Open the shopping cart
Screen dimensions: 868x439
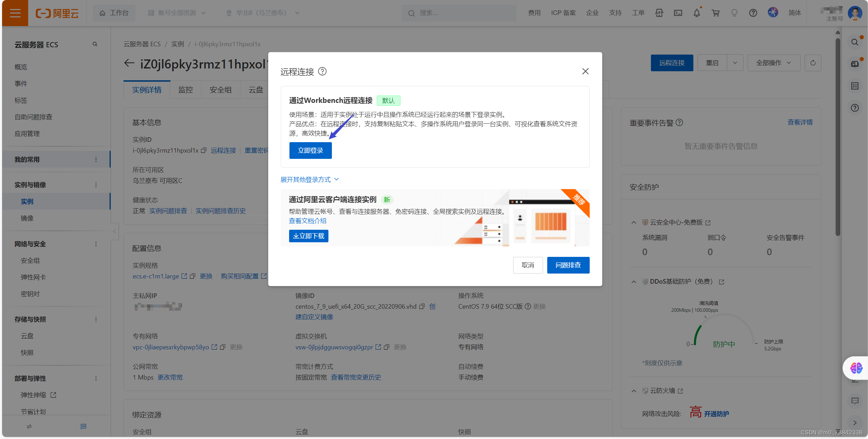coord(715,13)
